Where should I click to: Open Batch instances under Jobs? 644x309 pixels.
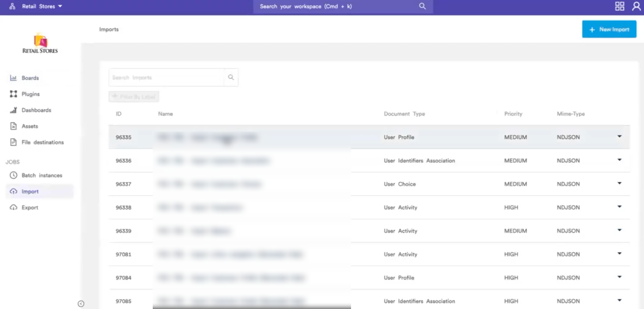(x=42, y=175)
